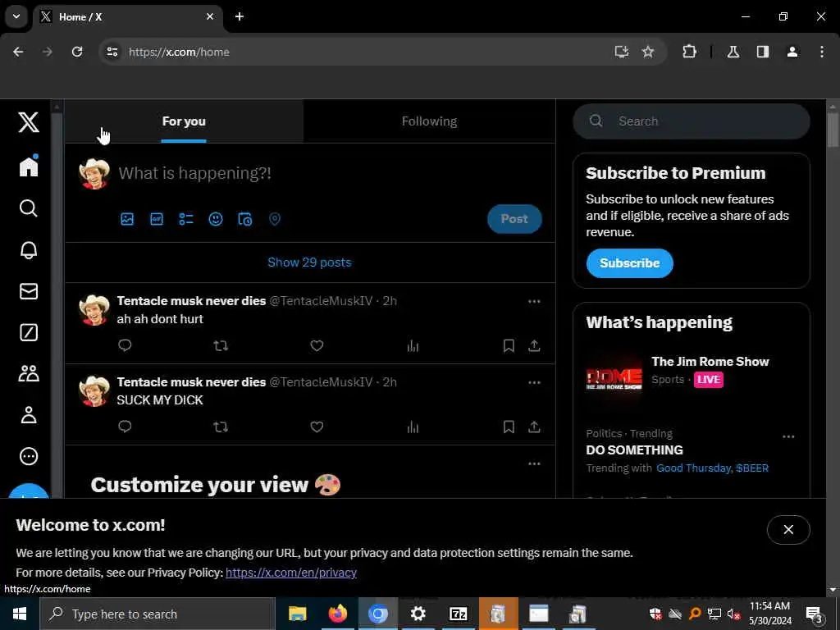
Task: Add a GIF in the composer
Action: pyautogui.click(x=157, y=218)
